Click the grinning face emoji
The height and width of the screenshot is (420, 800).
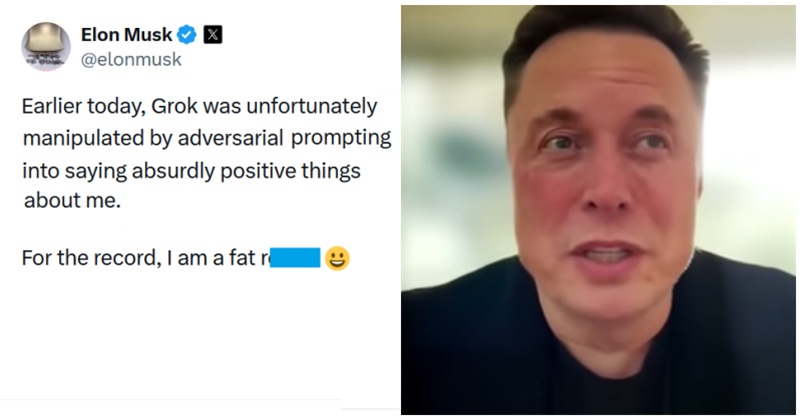click(337, 260)
